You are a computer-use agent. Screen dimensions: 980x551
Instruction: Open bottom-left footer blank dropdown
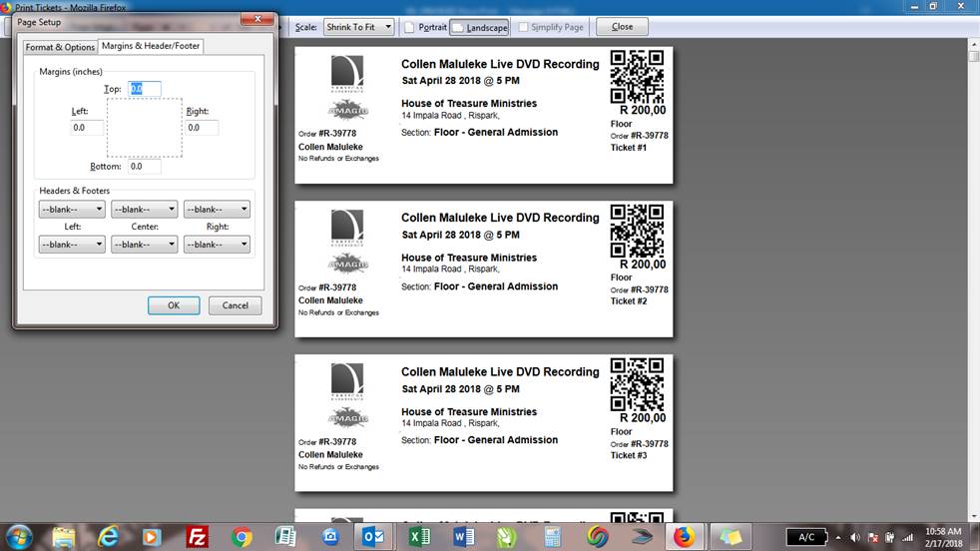(72, 244)
